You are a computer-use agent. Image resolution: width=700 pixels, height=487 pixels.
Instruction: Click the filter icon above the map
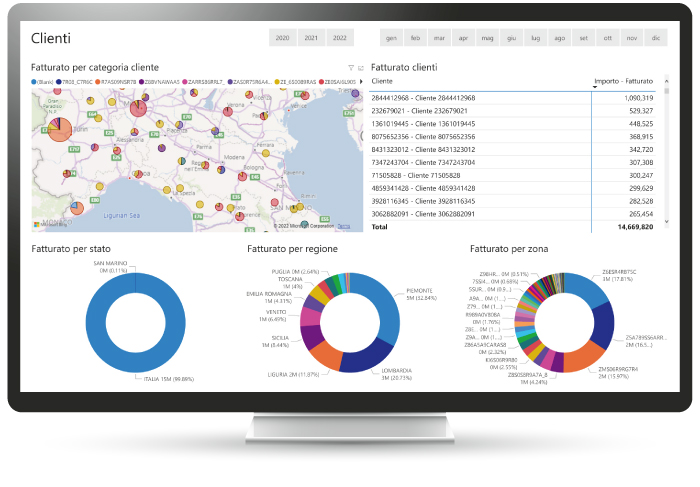349,67
